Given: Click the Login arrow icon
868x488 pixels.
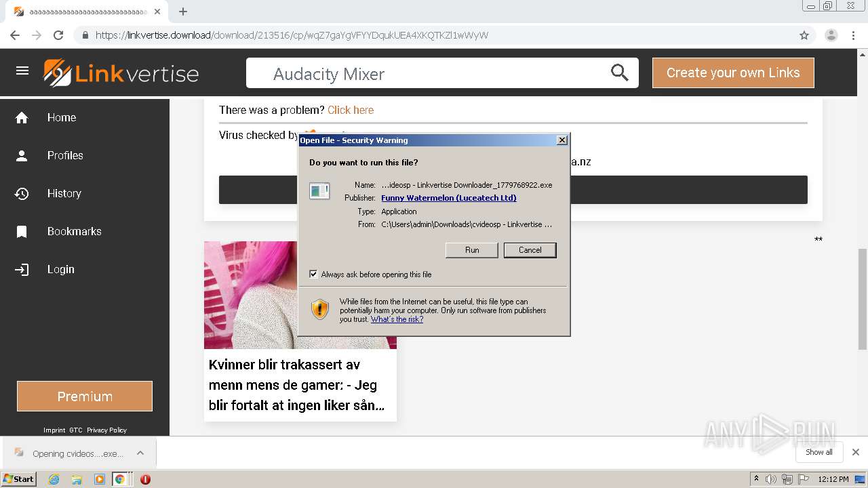Looking at the screenshot, I should click(x=22, y=270).
